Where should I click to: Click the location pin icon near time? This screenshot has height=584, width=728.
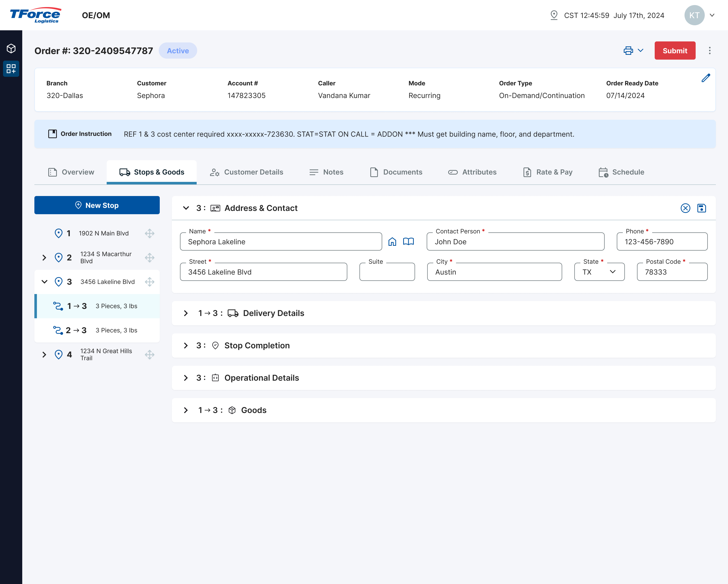coord(554,15)
